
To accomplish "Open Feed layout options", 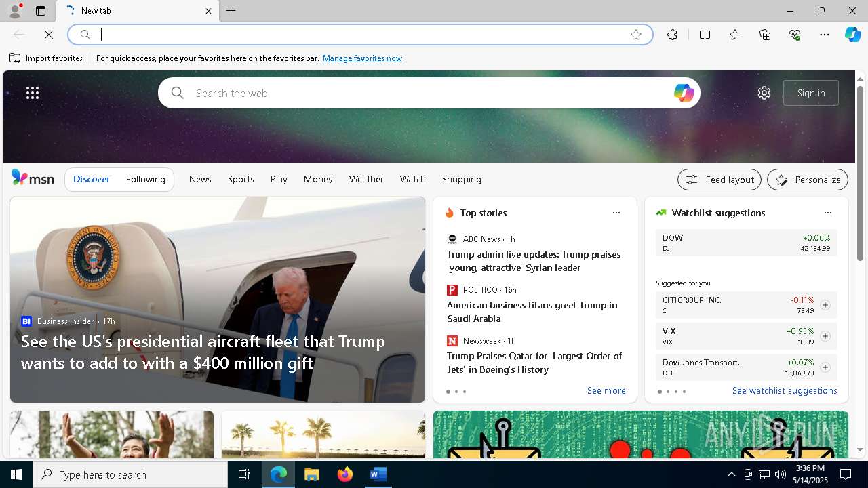I will [x=719, y=180].
